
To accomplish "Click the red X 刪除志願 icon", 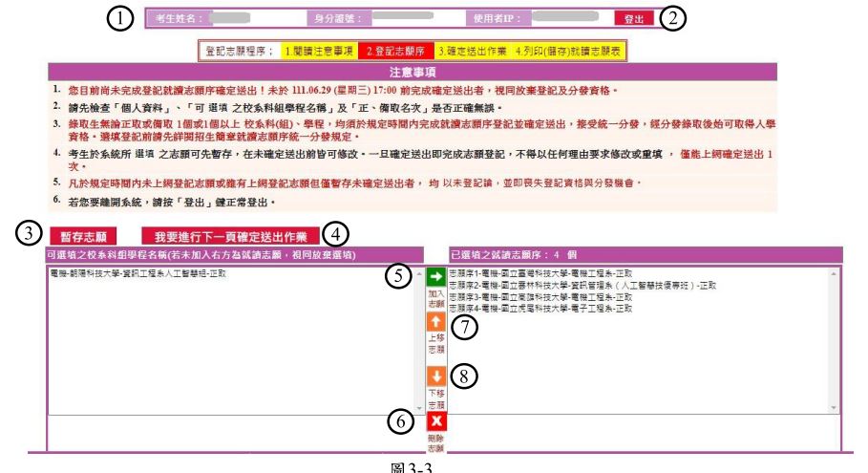I will click(x=436, y=421).
